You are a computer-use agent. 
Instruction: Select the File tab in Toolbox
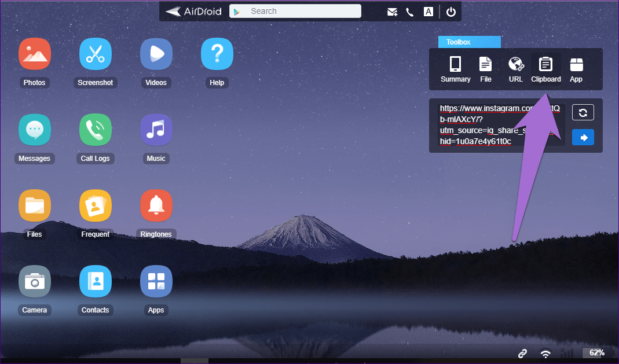485,69
